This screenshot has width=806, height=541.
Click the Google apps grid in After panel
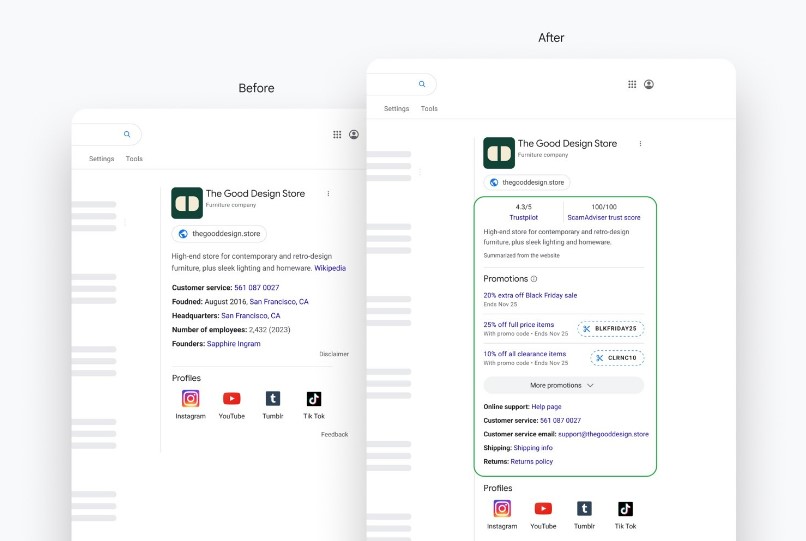pos(632,85)
